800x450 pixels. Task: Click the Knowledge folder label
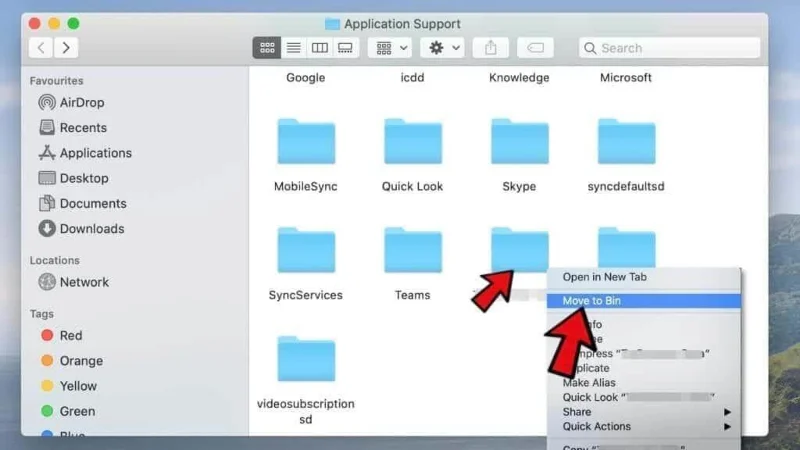coord(519,78)
